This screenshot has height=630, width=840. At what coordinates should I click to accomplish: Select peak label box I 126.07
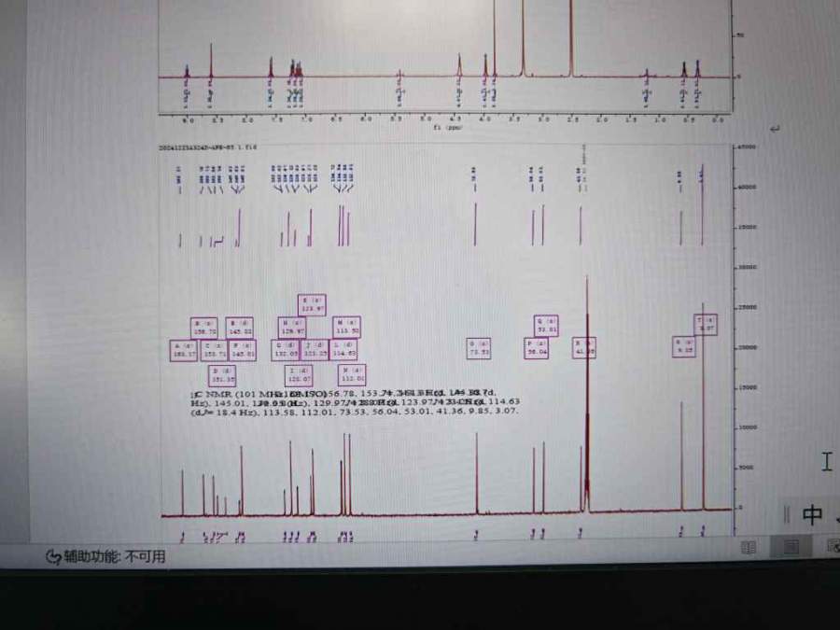(299, 375)
